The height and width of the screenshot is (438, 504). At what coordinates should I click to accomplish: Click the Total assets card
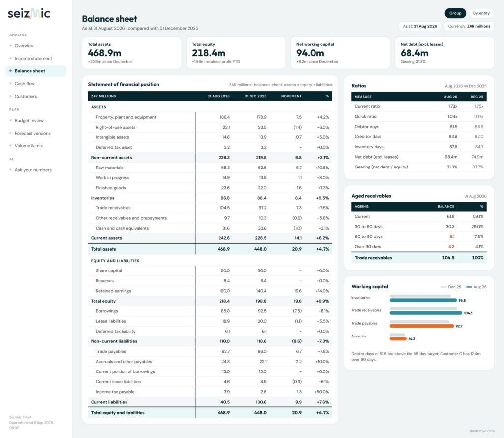click(x=132, y=53)
